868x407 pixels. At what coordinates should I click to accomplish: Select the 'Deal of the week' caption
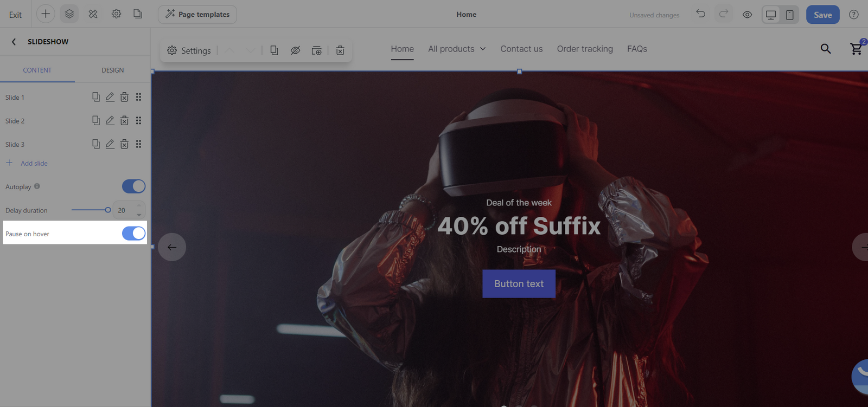point(519,203)
